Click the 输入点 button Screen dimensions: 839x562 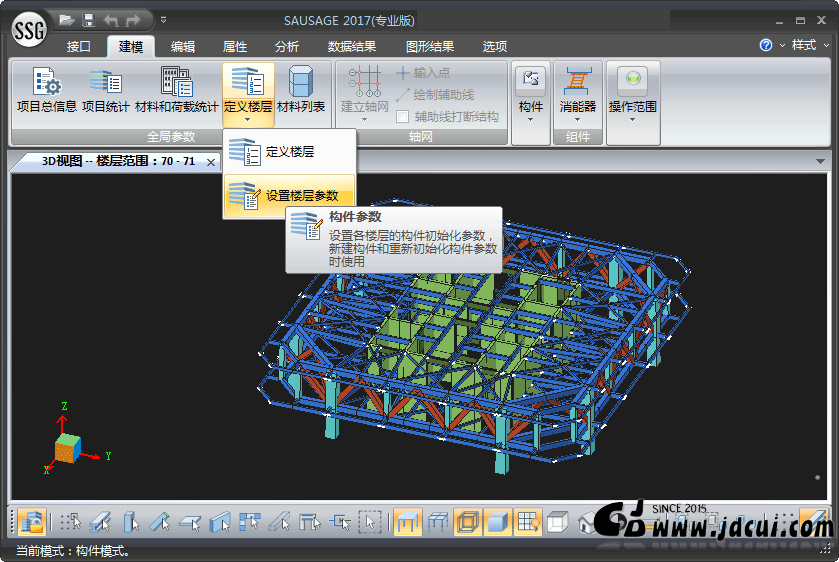pyautogui.click(x=423, y=72)
